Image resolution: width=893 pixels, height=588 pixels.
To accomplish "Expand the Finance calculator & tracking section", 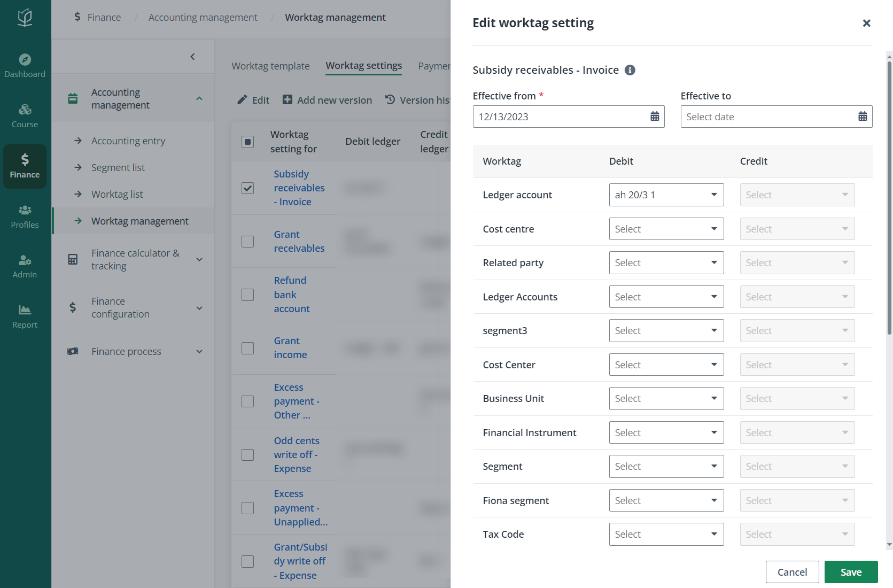I will point(199,259).
